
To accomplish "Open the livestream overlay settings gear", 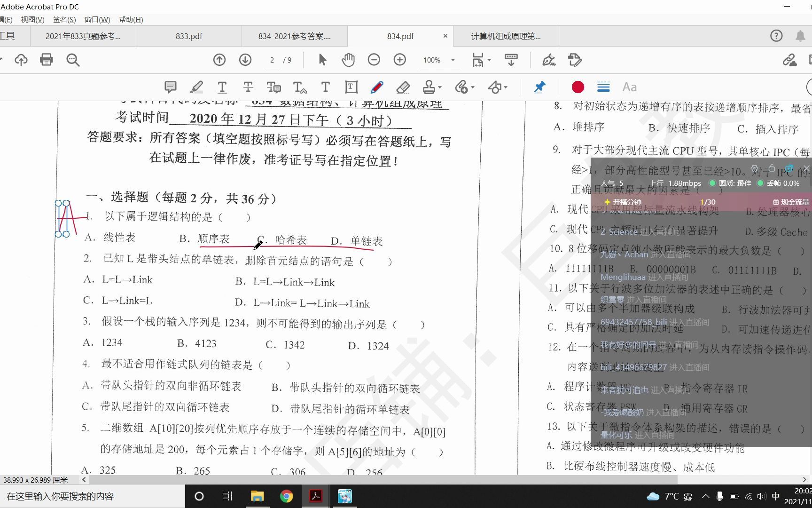I will (x=755, y=168).
